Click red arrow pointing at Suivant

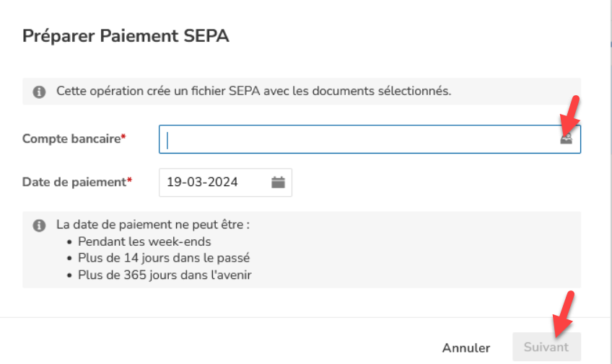tap(563, 314)
